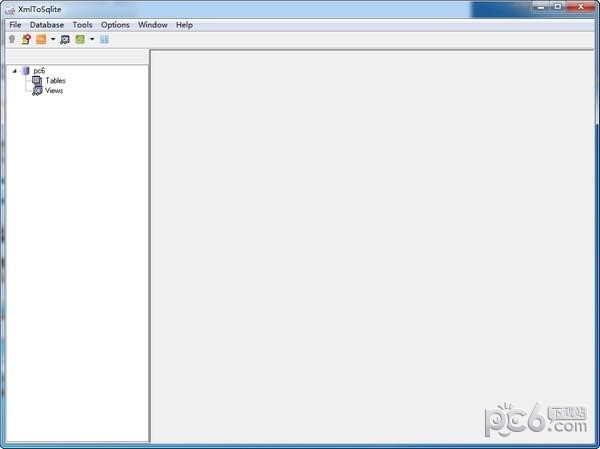Open the dropdown arrow beside green icon
This screenshot has width=600, height=449.
coord(92,39)
